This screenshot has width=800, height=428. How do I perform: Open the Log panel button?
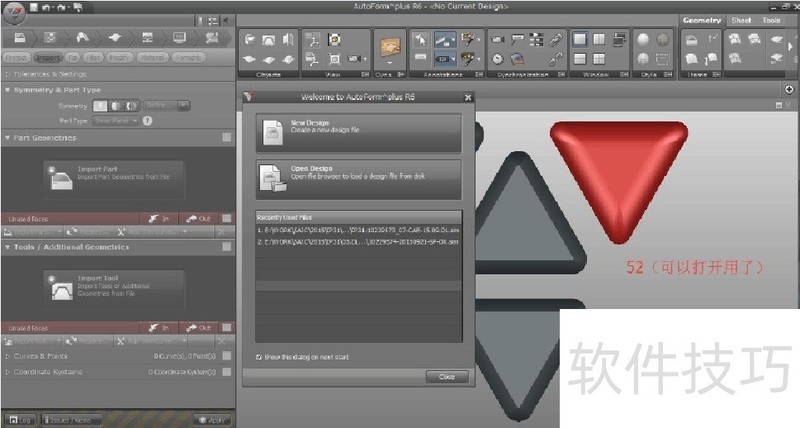(20, 420)
